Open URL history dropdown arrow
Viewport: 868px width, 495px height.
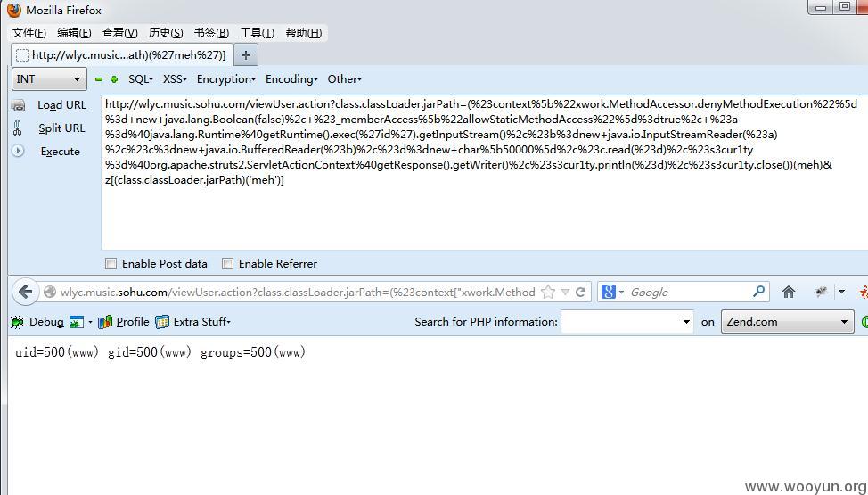[565, 293]
